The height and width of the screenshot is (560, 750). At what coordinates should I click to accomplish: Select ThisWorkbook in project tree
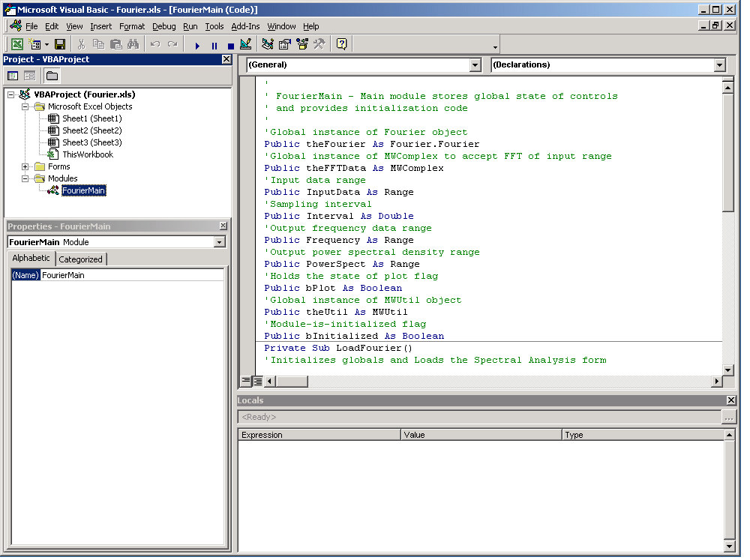(88, 154)
